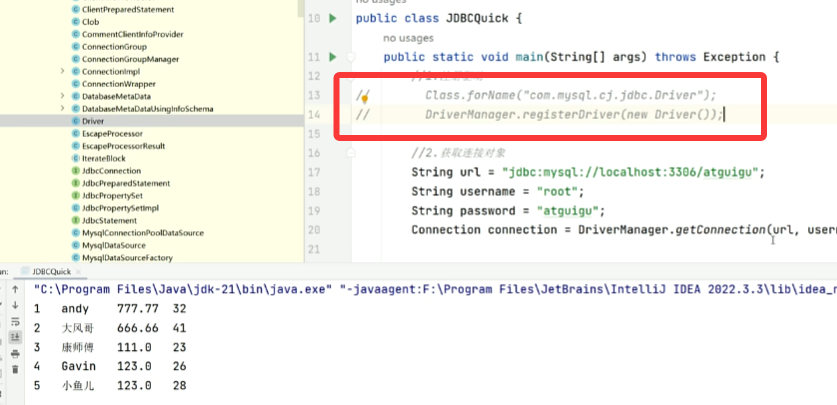837x405 pixels.
Task: Click line number 21 in the gutter
Action: tap(314, 249)
